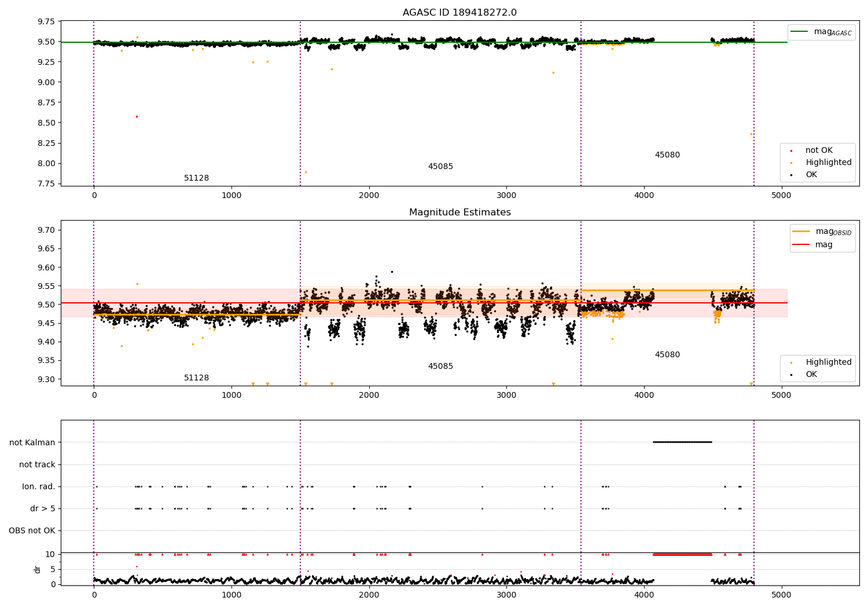
Task: Click obsid label 45080 in top plot
Action: pyautogui.click(x=667, y=155)
